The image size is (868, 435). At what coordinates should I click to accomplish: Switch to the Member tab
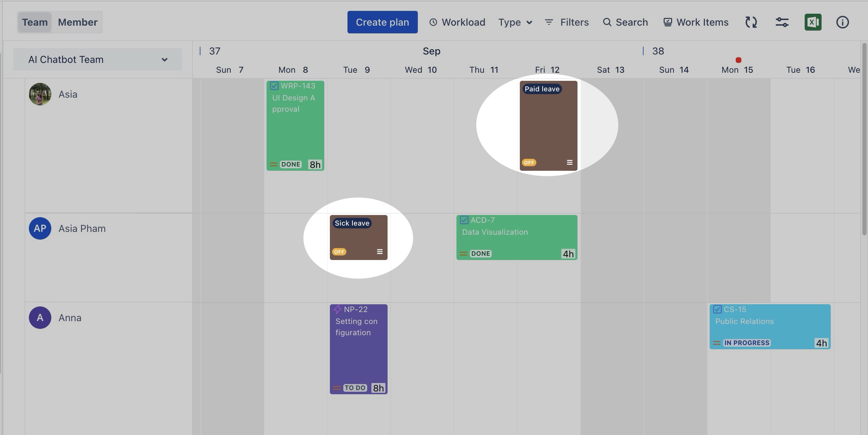point(77,22)
